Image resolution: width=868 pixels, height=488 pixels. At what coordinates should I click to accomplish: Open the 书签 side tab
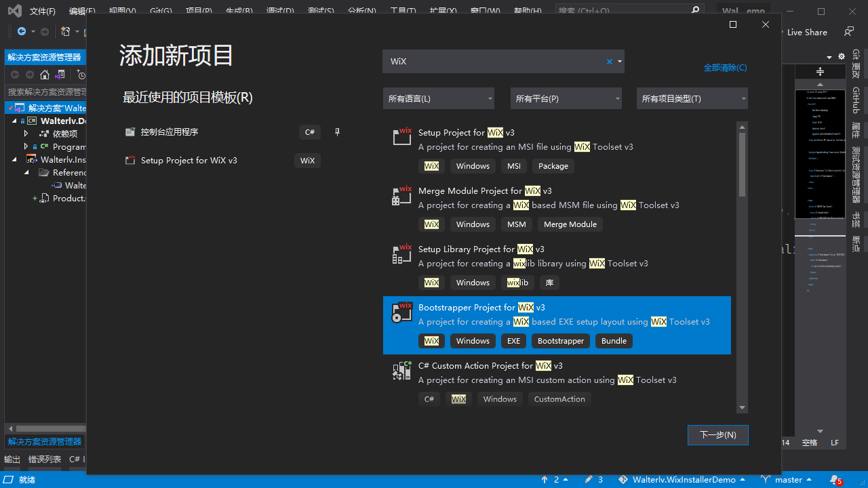click(856, 220)
